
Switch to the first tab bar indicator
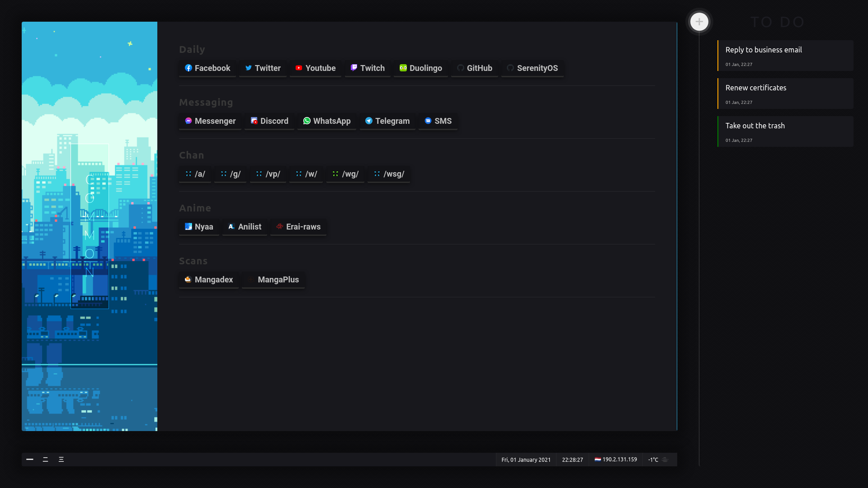pyautogui.click(x=30, y=460)
